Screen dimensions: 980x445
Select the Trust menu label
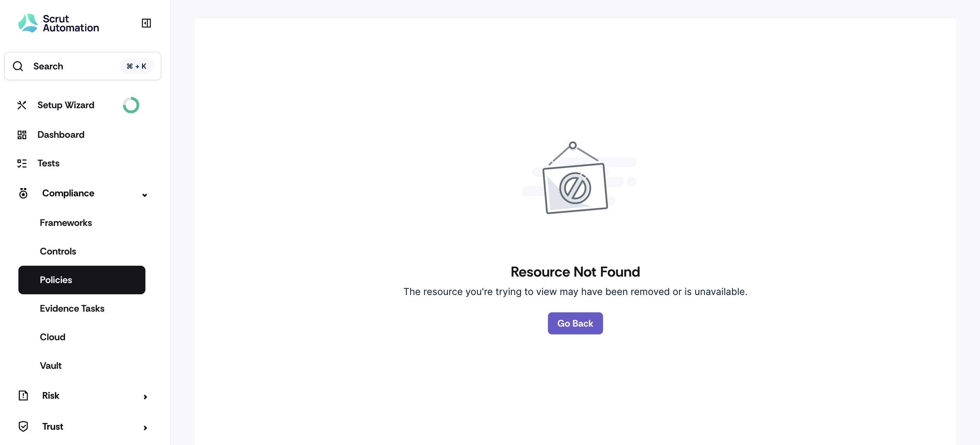52,426
